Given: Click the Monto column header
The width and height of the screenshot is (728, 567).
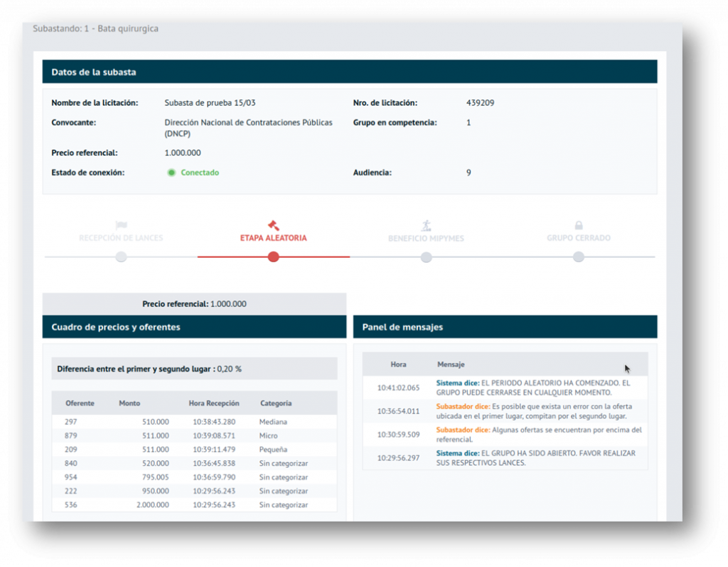Looking at the screenshot, I should pos(129,403).
